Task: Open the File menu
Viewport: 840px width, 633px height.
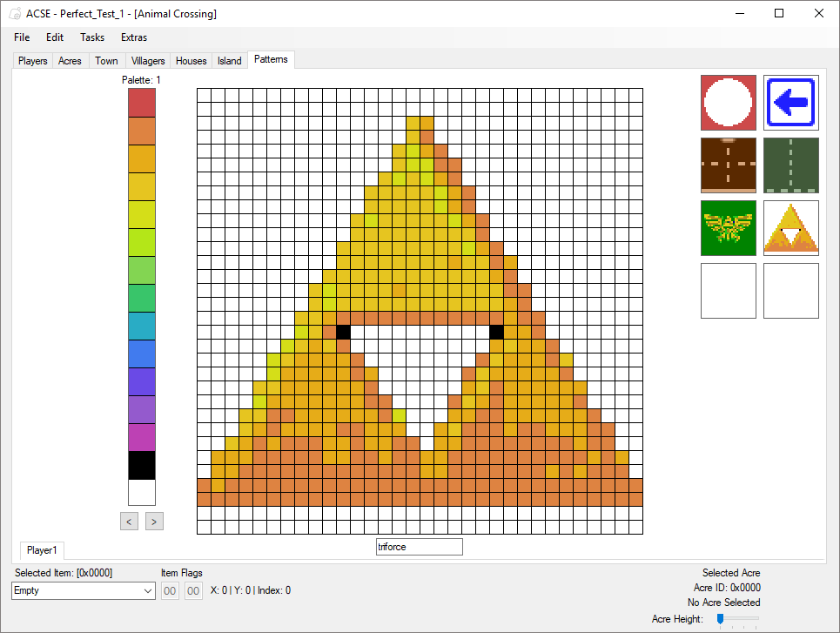Action: [x=22, y=37]
